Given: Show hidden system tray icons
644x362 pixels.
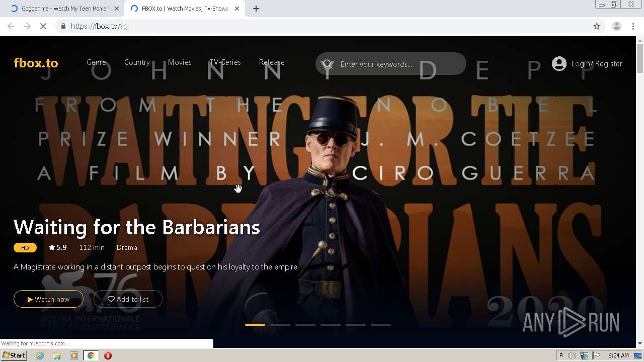Looking at the screenshot, I should 561,355.
